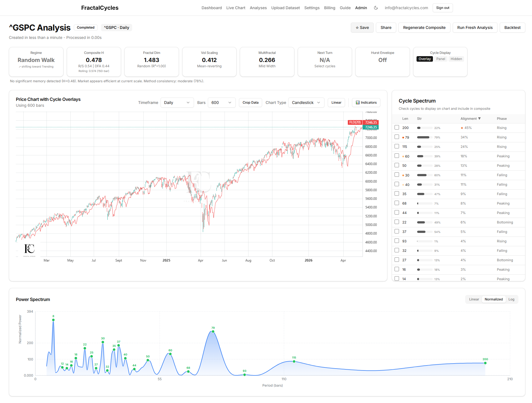Viewport: 532px width, 403px height.
Task: Click Regenerate Composite
Action: coord(424,28)
